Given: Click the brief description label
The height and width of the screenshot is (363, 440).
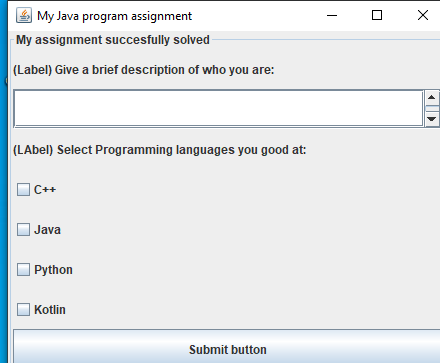Looking at the screenshot, I should pos(143,70).
